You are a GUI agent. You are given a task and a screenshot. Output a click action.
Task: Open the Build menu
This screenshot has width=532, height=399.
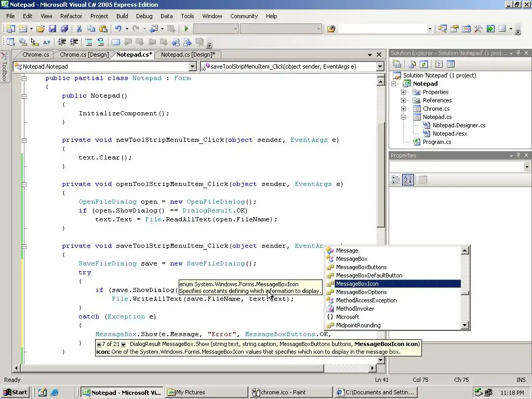point(122,16)
